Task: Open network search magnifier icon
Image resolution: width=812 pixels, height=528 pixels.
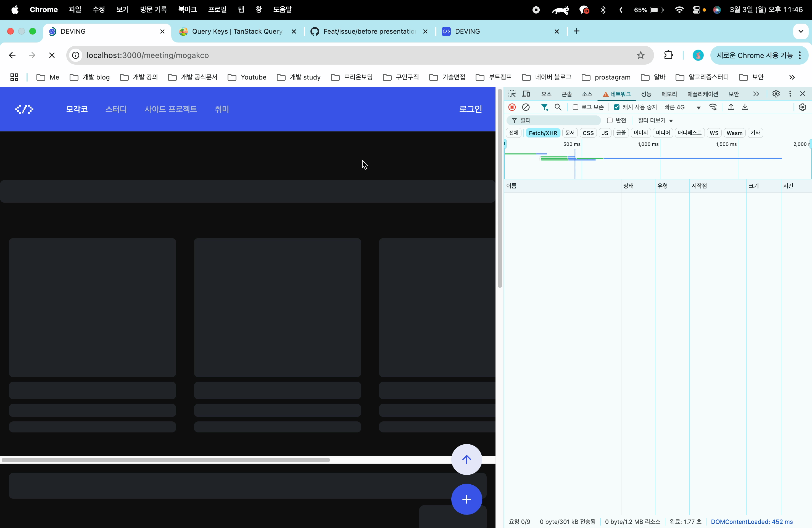Action: tap(558, 107)
